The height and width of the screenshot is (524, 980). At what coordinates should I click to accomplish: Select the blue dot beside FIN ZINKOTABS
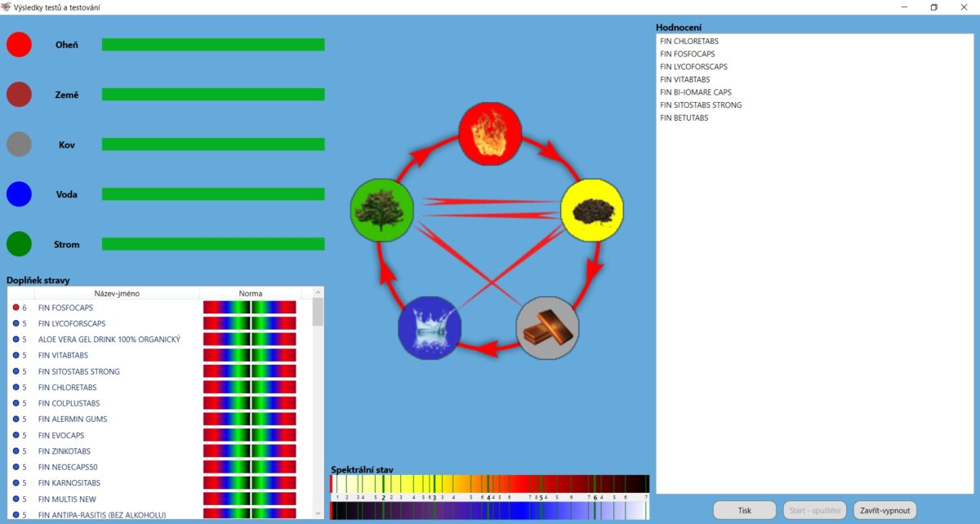pos(16,451)
